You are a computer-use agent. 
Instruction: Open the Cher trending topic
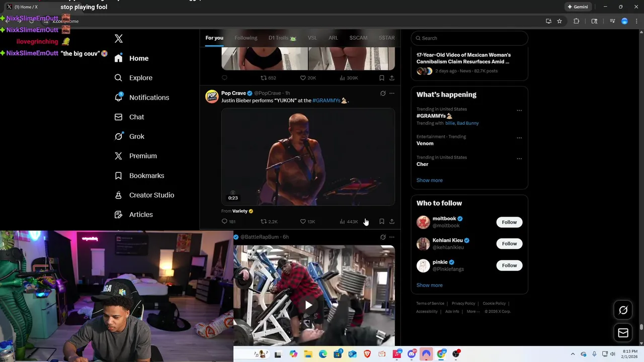[423, 164]
